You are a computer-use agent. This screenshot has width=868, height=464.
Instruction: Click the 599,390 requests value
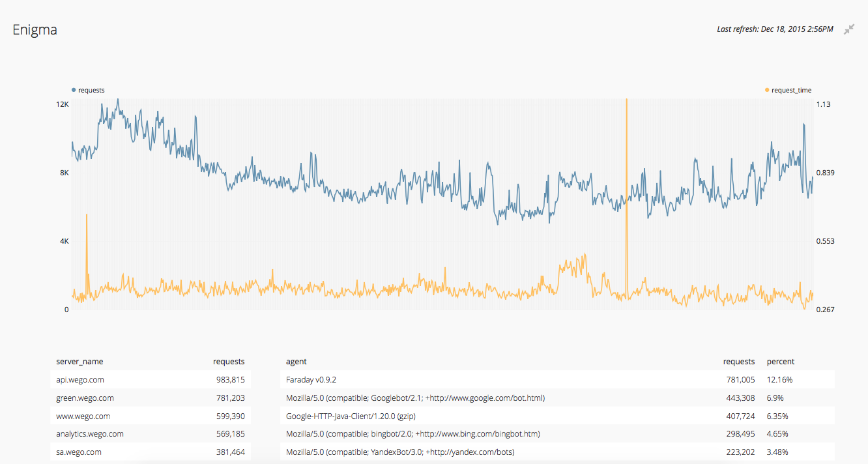click(231, 416)
